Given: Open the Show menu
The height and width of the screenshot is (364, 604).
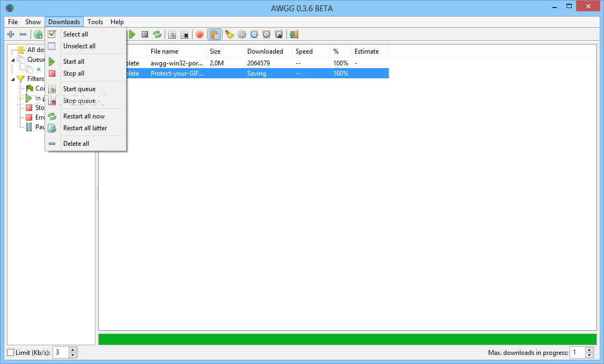Looking at the screenshot, I should point(33,22).
